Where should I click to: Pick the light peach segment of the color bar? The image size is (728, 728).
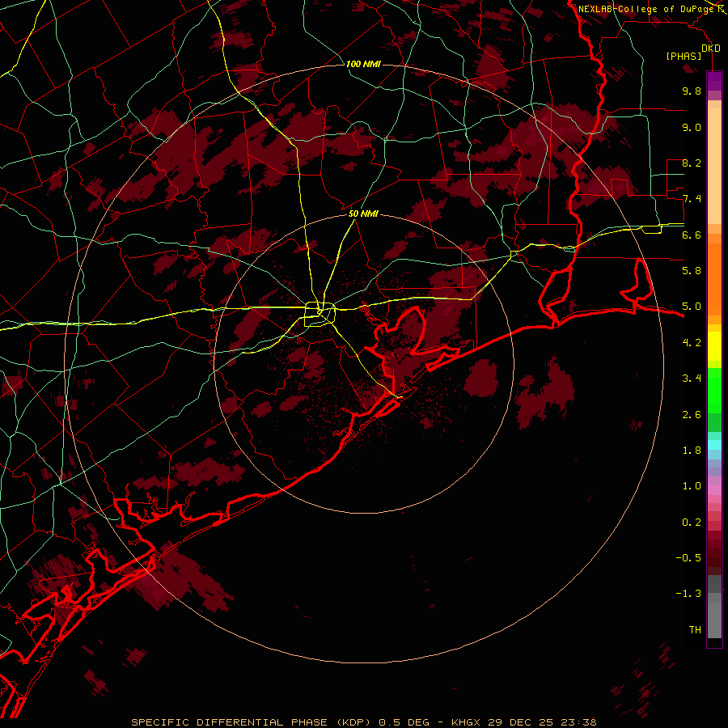714,166
